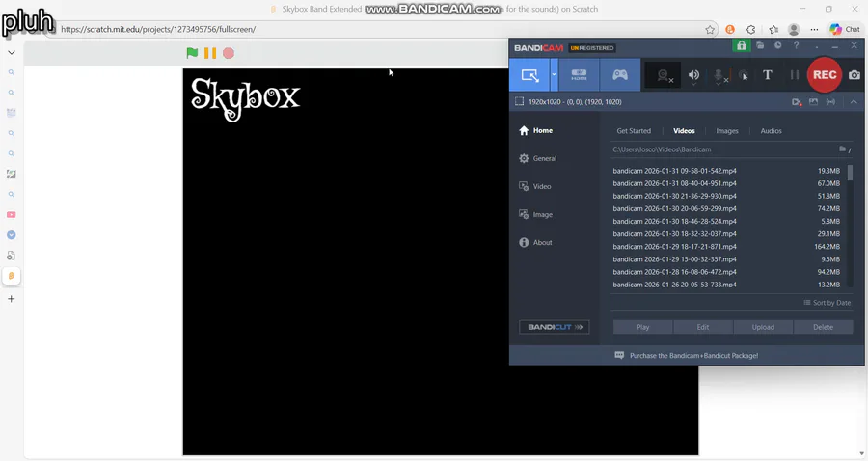Image resolution: width=868 pixels, height=461 pixels.
Task: Toggle the microphone recording in Bandicam
Action: tap(719, 76)
